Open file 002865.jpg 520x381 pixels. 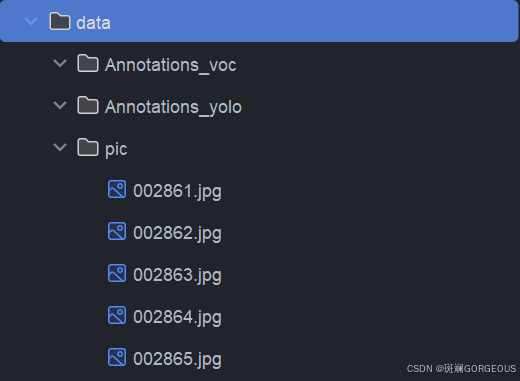(x=177, y=359)
